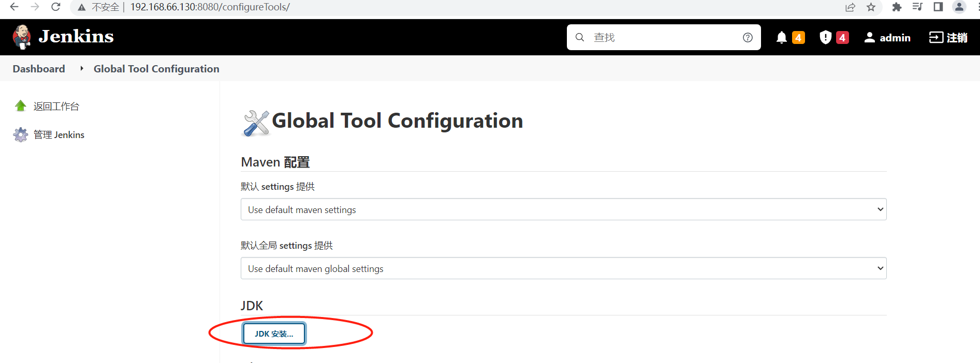Open search help question mark icon

click(748, 37)
